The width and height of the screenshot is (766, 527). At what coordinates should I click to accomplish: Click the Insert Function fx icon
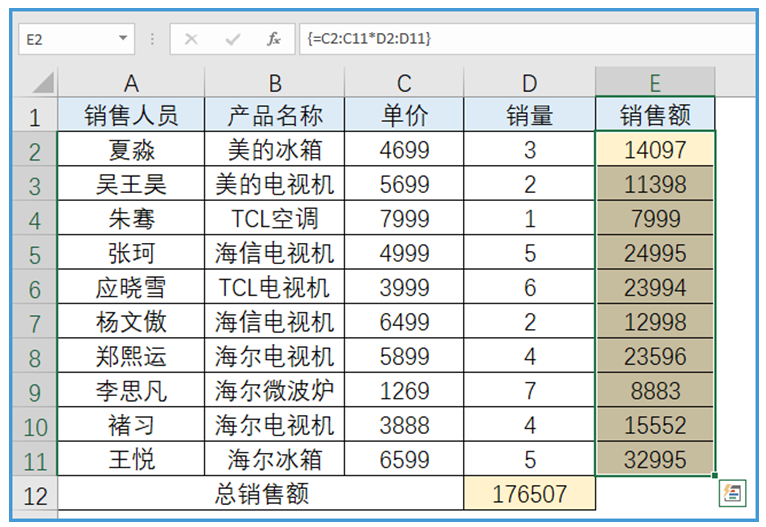(x=273, y=39)
